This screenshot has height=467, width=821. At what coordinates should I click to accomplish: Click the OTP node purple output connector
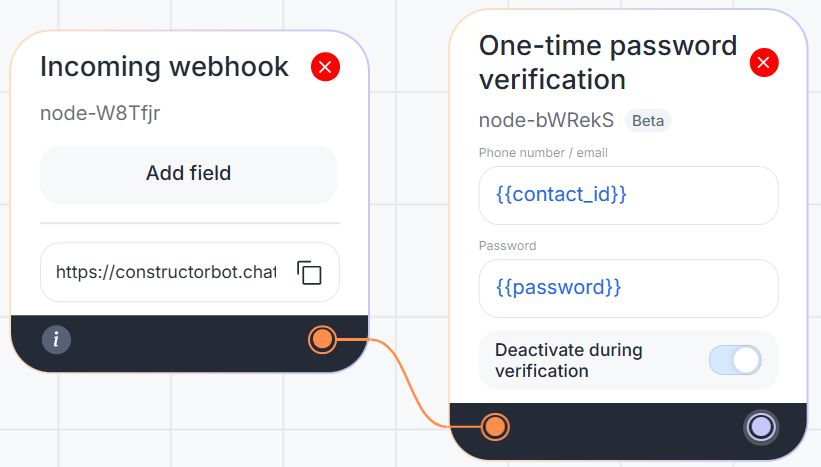pos(761,427)
